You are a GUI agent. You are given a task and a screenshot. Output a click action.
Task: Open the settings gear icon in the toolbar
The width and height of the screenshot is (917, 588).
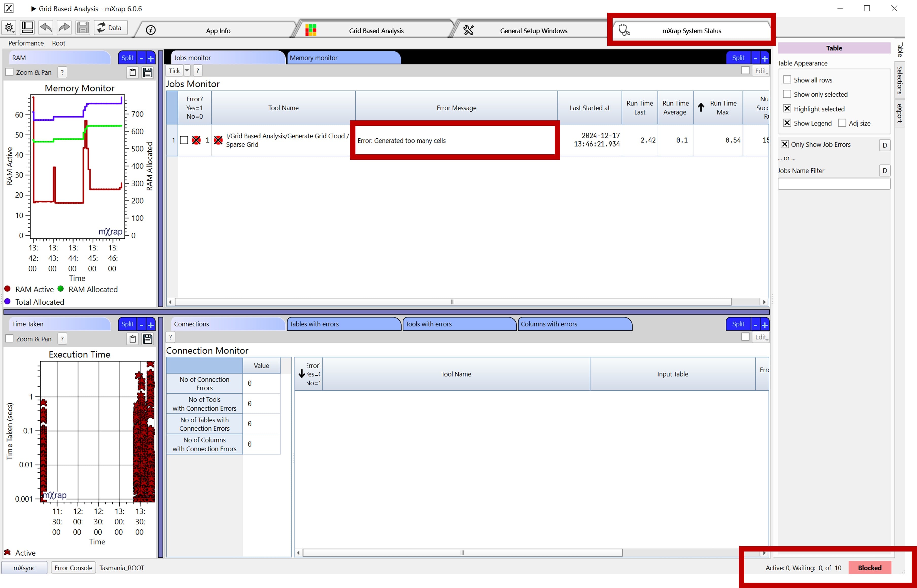9,27
